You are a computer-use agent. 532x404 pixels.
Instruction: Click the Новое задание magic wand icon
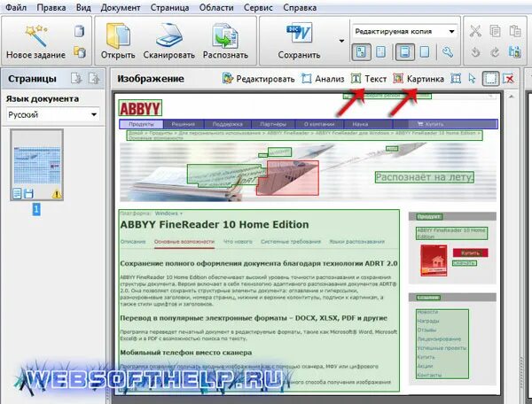(35, 35)
